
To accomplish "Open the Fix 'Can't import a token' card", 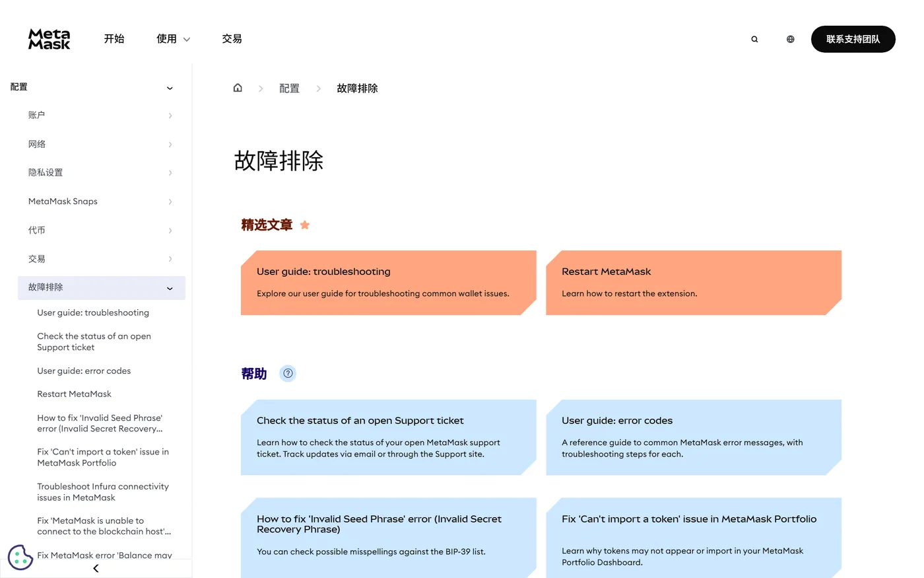I will click(x=694, y=538).
